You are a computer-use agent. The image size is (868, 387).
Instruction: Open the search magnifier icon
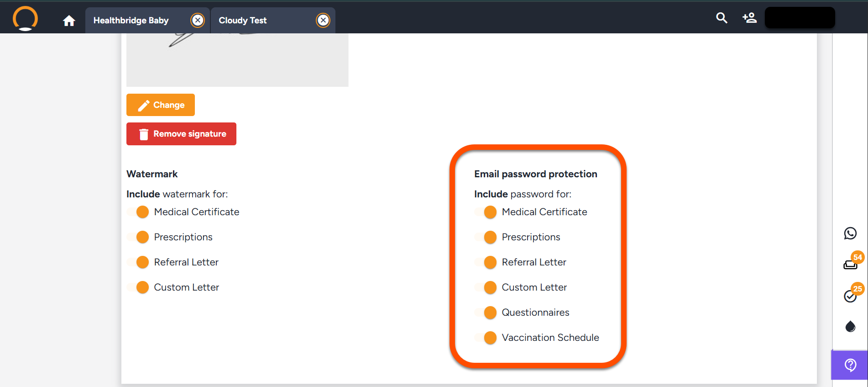722,18
